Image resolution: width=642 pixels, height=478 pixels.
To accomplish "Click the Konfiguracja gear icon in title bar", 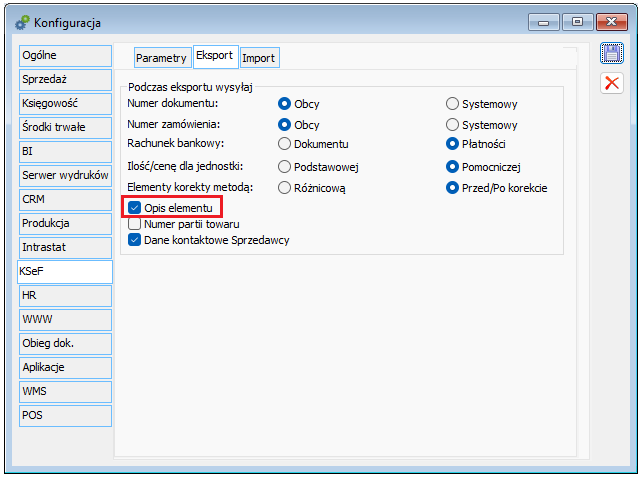I will (x=21, y=22).
